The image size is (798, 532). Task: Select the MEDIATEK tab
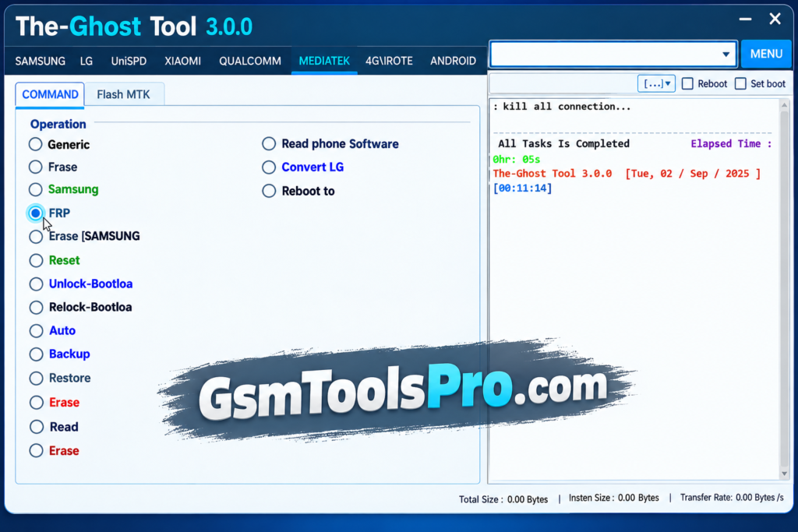point(324,61)
